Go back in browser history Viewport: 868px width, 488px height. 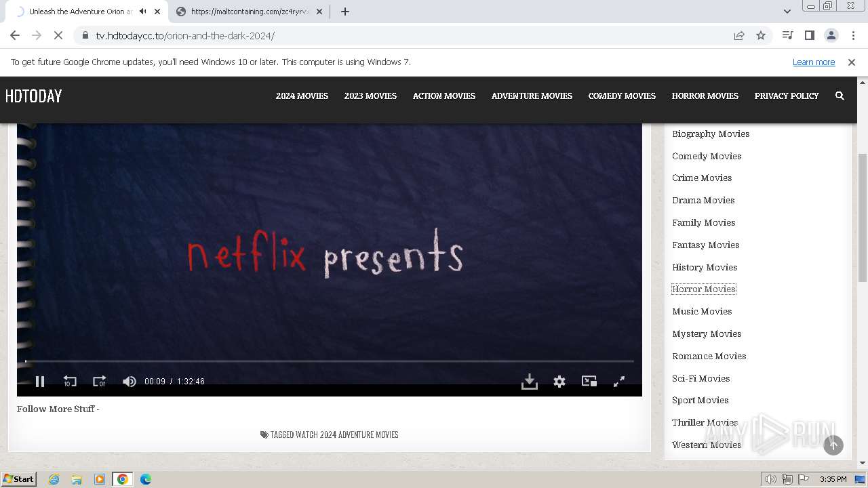[15, 36]
